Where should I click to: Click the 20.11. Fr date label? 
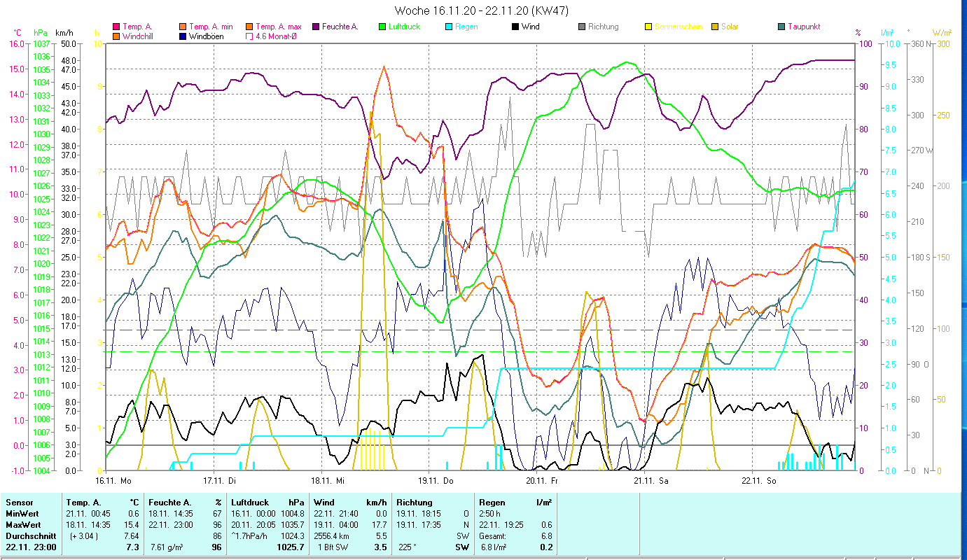point(542,480)
